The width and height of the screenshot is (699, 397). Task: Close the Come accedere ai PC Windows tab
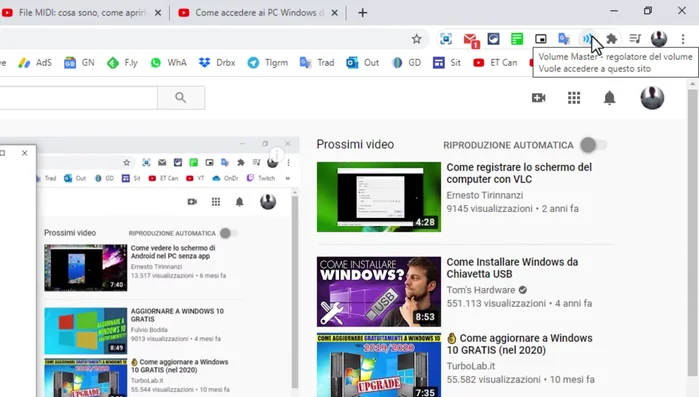334,13
